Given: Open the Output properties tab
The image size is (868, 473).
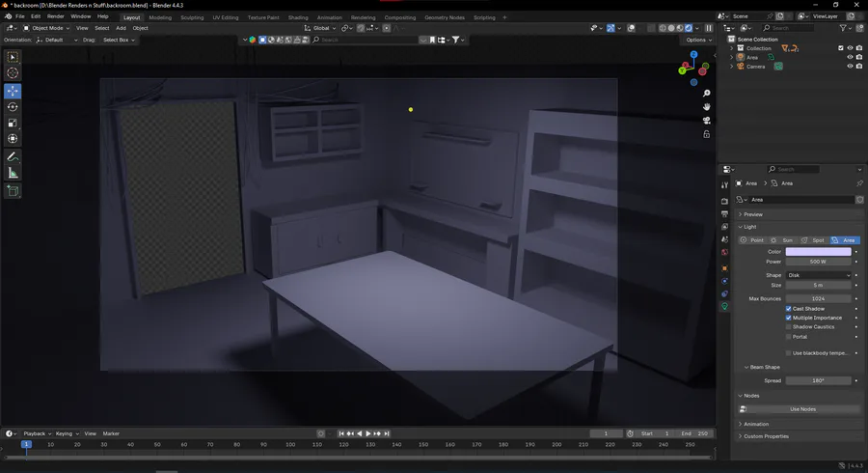Looking at the screenshot, I should 724,213.
